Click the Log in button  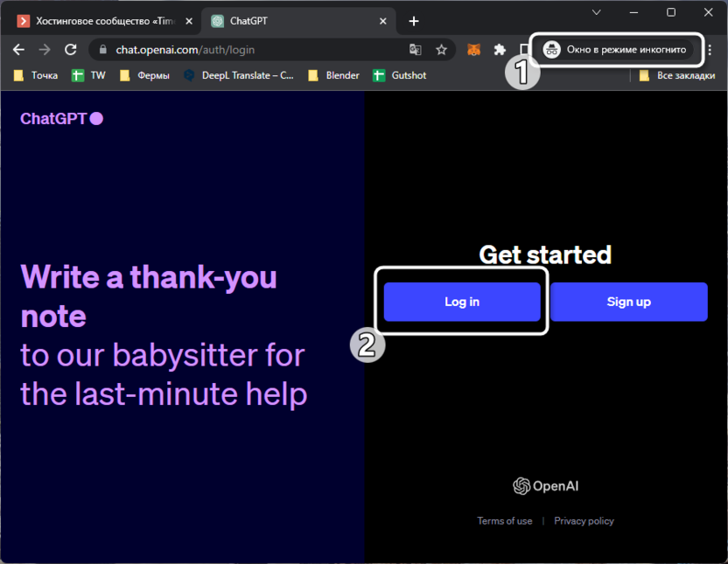[x=462, y=302]
